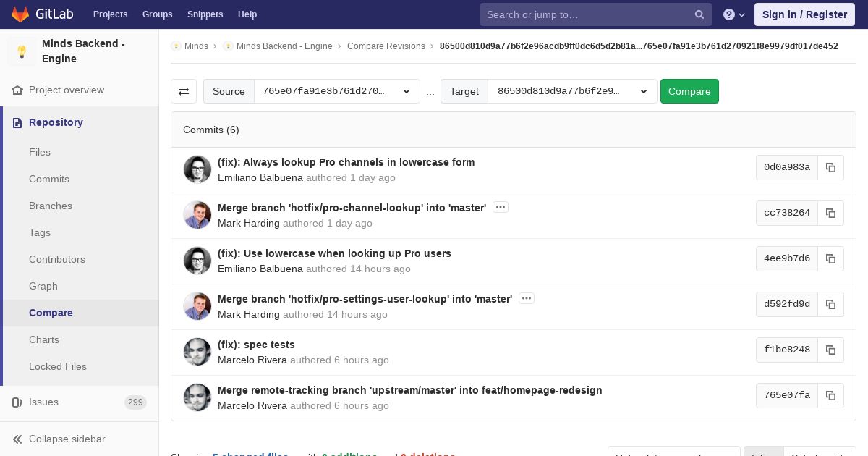868x456 pixels.
Task: Open the Target revision dropdown
Action: tap(571, 91)
